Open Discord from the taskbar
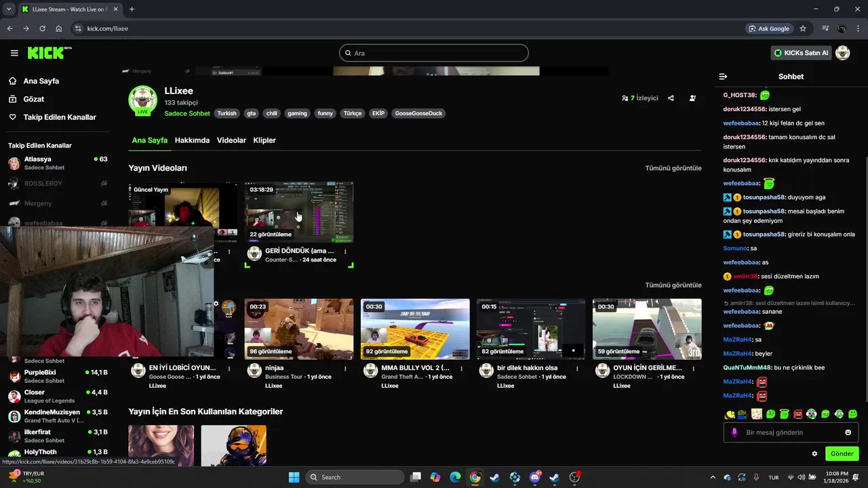This screenshot has width=868, height=488. pyautogui.click(x=535, y=477)
